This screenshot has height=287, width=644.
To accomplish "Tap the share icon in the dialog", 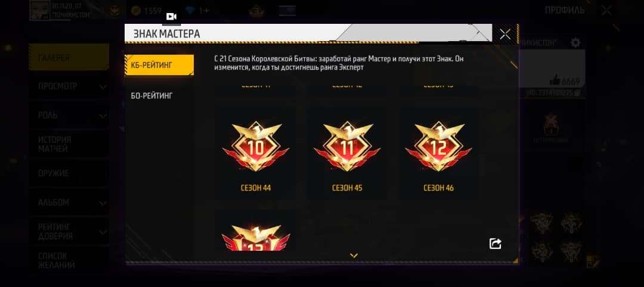I will (x=496, y=244).
